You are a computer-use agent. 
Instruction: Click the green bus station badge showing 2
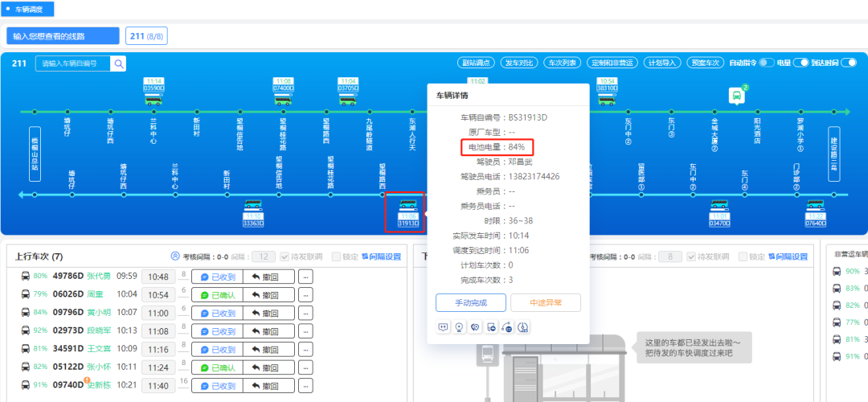click(x=736, y=96)
